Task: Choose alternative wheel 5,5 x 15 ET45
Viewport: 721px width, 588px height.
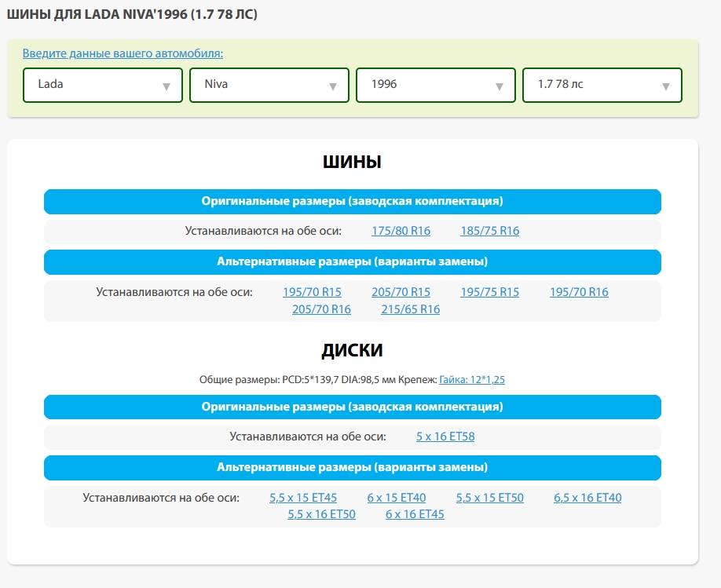Action: pos(303,498)
